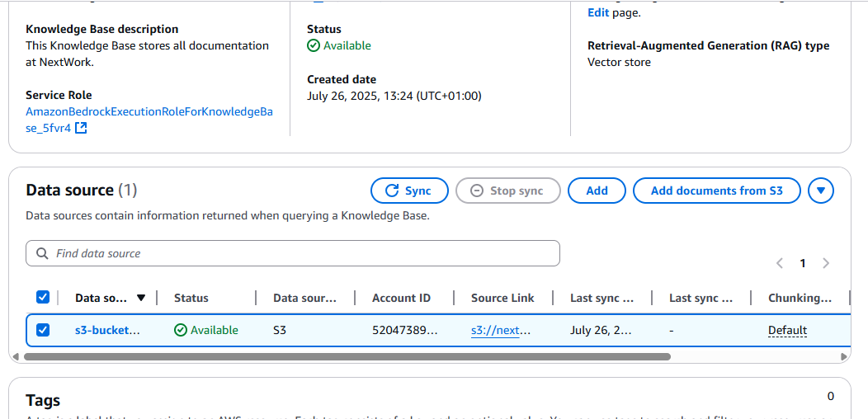This screenshot has width=868, height=419.
Task: Click the Data source (1) heading
Action: click(82, 191)
